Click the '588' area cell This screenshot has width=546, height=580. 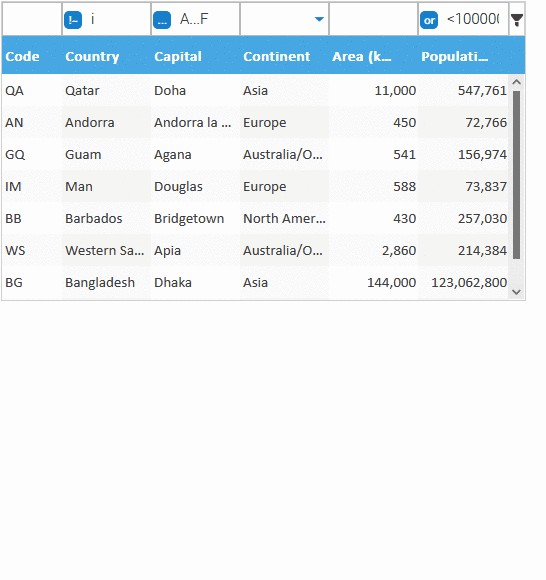(x=373, y=186)
